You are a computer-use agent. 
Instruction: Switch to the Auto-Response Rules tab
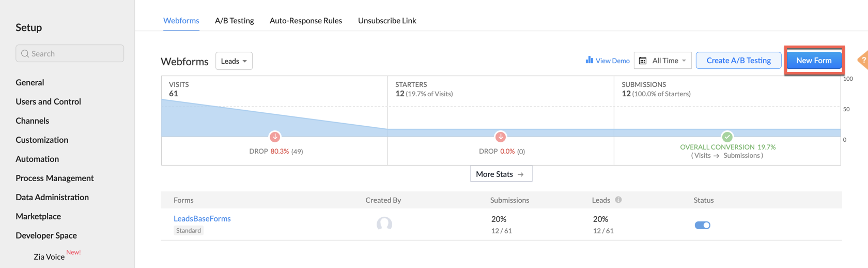pyautogui.click(x=305, y=21)
